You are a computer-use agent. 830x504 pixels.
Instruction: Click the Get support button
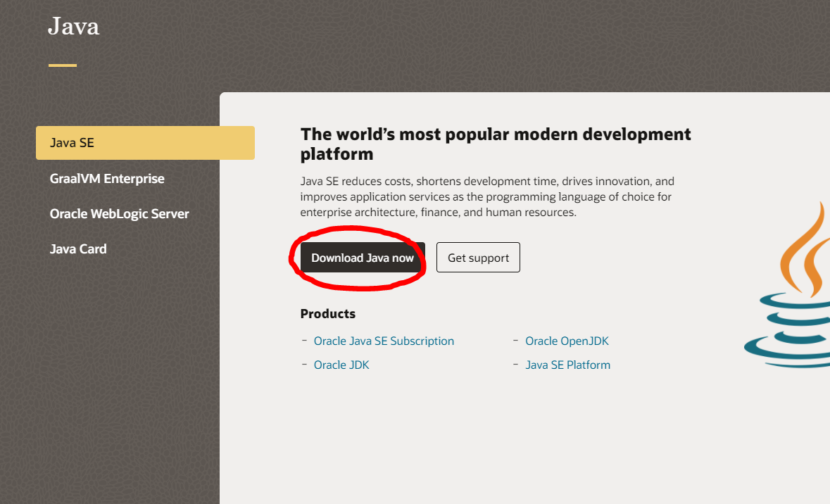coord(478,258)
